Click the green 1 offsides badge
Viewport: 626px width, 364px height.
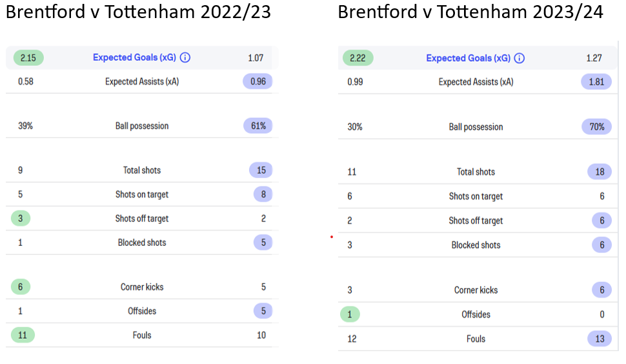click(x=350, y=314)
